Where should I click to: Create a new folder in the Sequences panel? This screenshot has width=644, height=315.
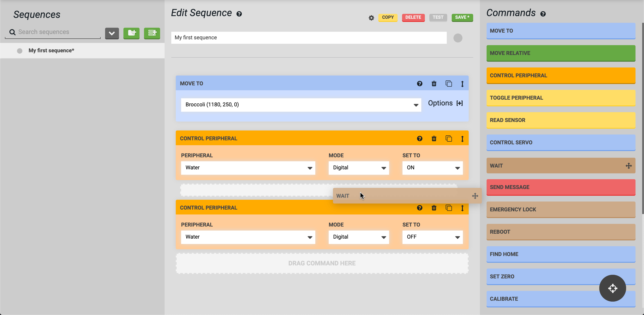click(x=131, y=33)
